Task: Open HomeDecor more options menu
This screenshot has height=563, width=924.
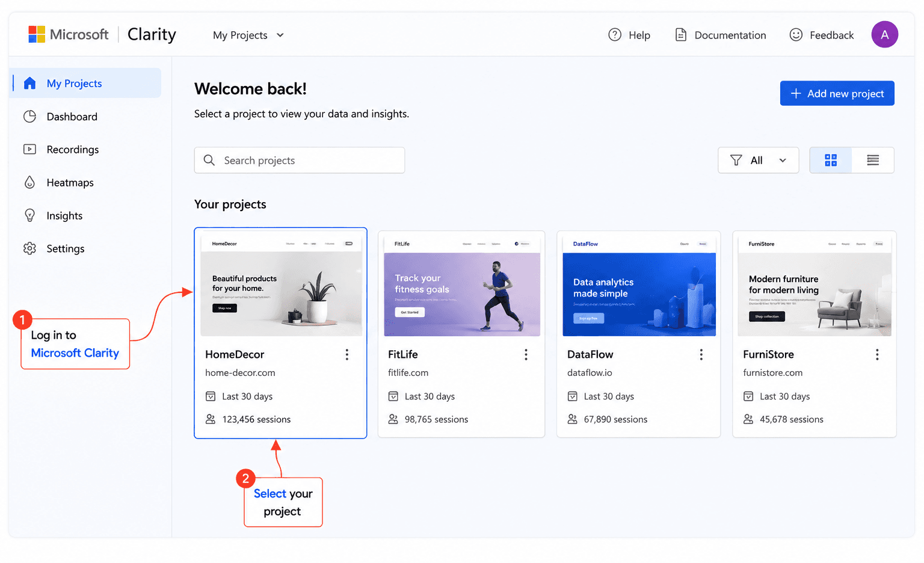Action: click(347, 354)
